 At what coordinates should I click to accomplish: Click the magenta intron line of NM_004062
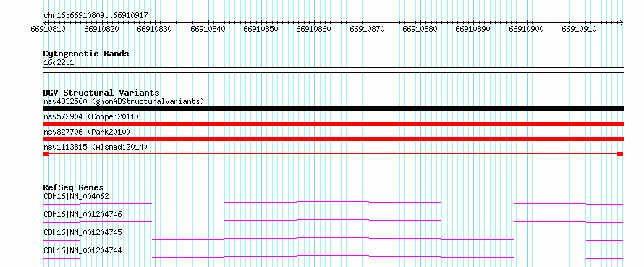tap(333, 202)
